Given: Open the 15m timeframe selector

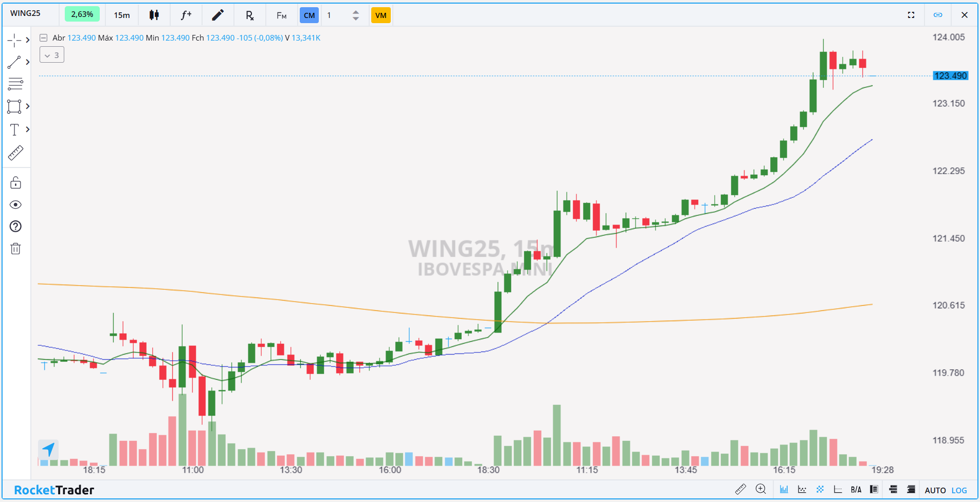Looking at the screenshot, I should [x=122, y=15].
